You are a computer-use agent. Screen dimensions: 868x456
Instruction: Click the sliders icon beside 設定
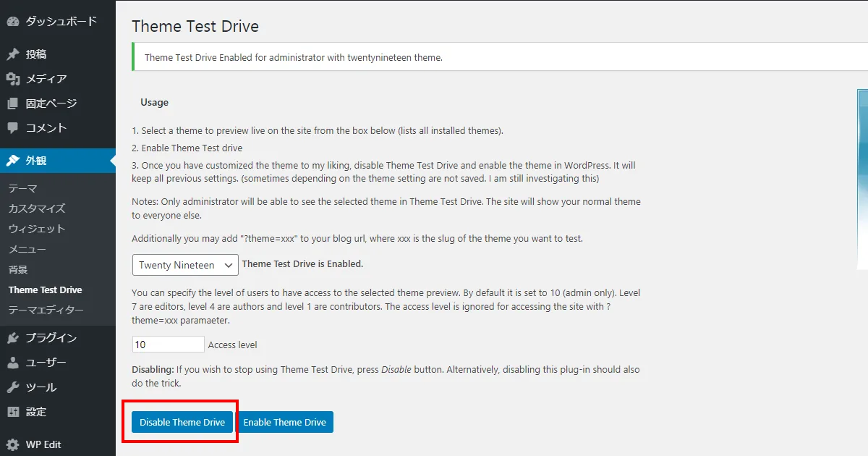(x=13, y=412)
